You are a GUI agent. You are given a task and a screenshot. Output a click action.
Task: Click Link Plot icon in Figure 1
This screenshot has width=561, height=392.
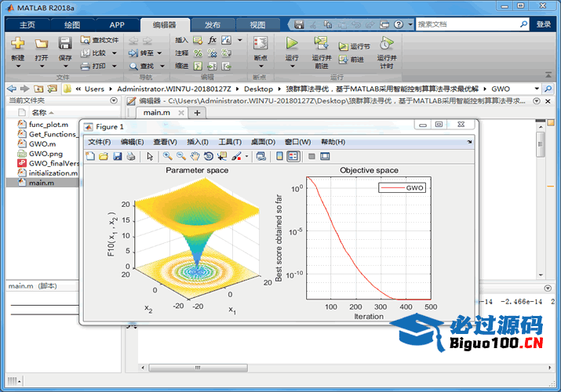point(261,156)
